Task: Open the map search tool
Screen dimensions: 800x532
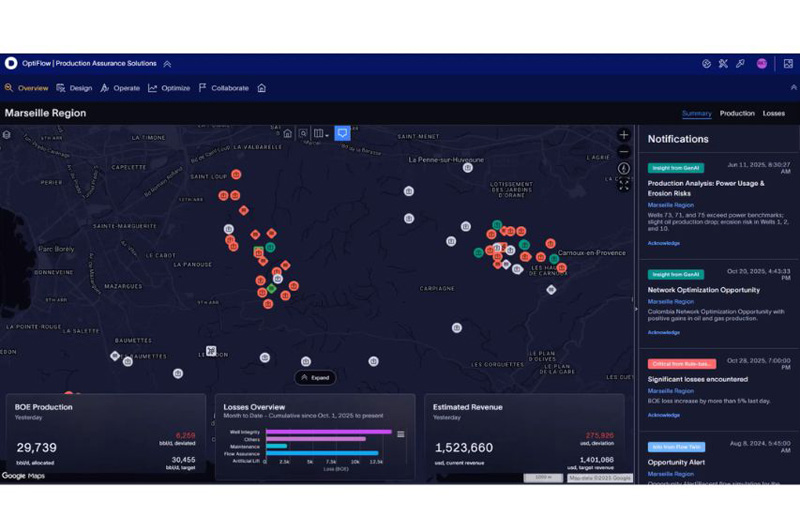Action: [x=303, y=134]
